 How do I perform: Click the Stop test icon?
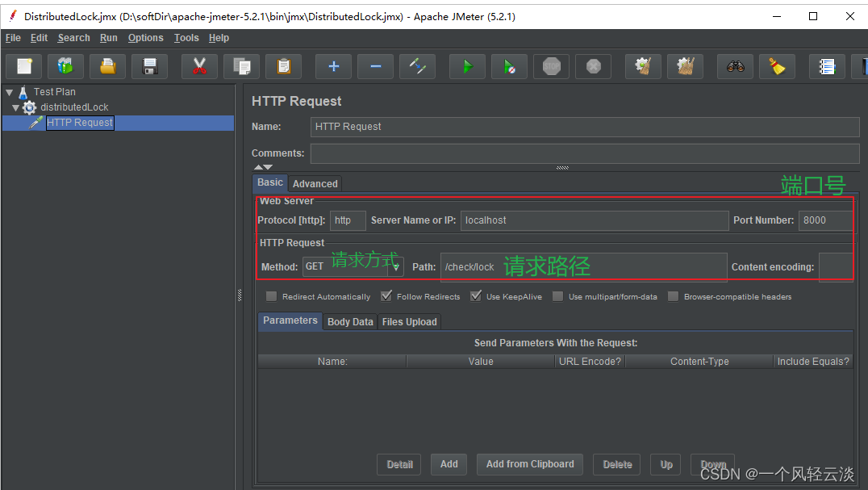pyautogui.click(x=551, y=67)
